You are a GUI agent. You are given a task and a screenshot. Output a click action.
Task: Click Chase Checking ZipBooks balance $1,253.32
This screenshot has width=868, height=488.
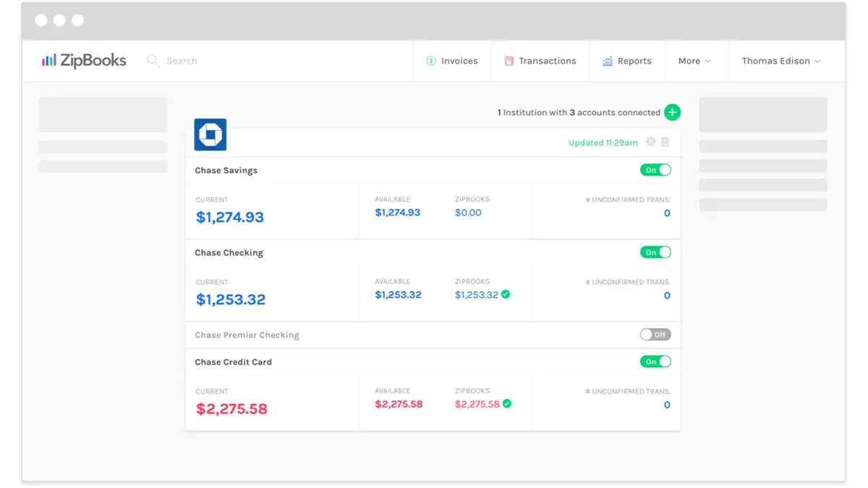click(x=477, y=295)
